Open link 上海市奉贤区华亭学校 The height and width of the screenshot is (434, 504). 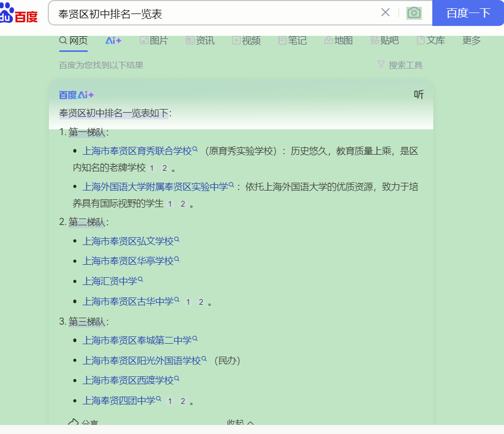tap(131, 261)
